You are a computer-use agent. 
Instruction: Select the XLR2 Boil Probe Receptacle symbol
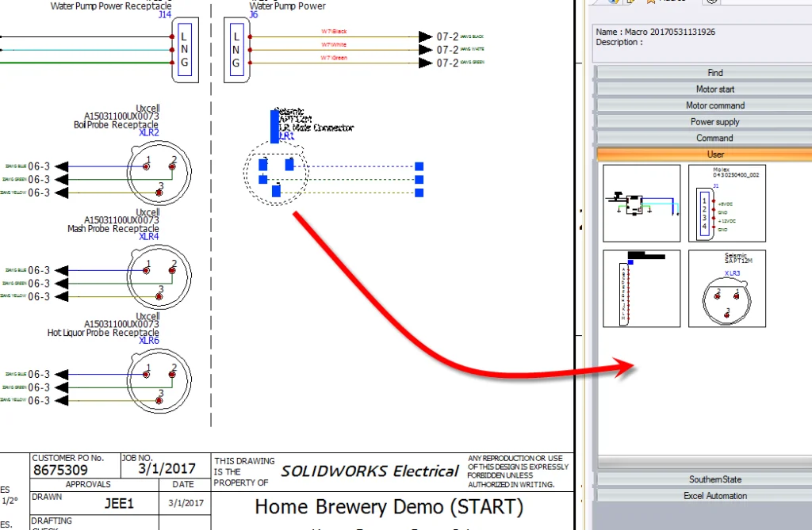(x=159, y=173)
